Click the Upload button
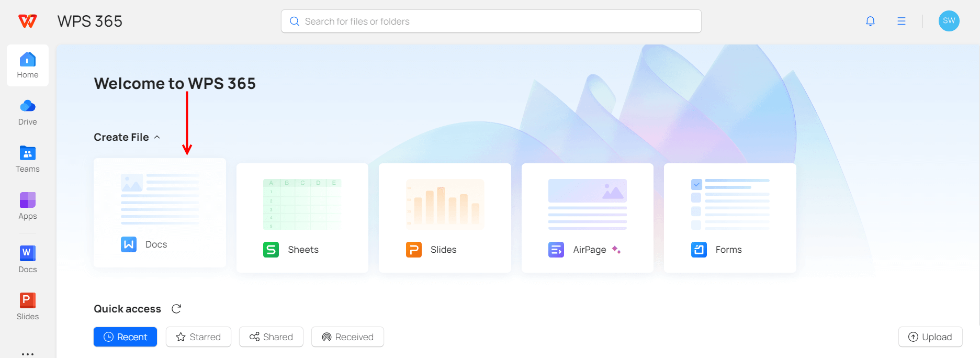This screenshot has width=980, height=358. coord(930,337)
